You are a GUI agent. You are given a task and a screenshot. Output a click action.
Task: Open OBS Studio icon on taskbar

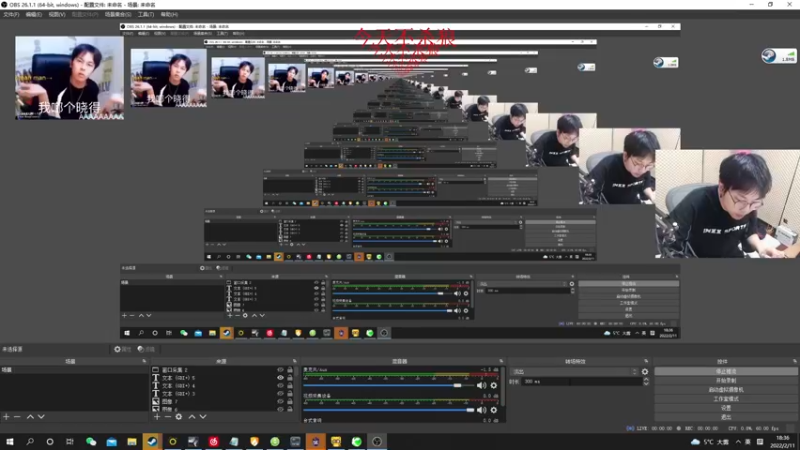click(377, 441)
